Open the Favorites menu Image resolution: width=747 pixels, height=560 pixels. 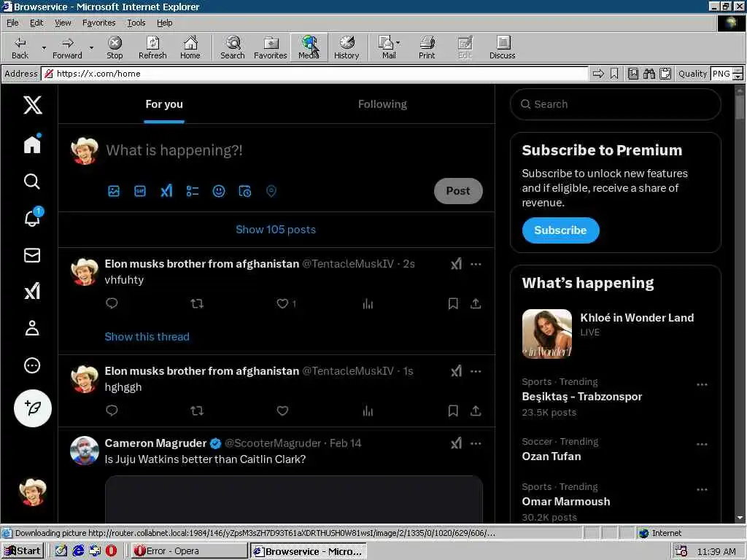[98, 23]
